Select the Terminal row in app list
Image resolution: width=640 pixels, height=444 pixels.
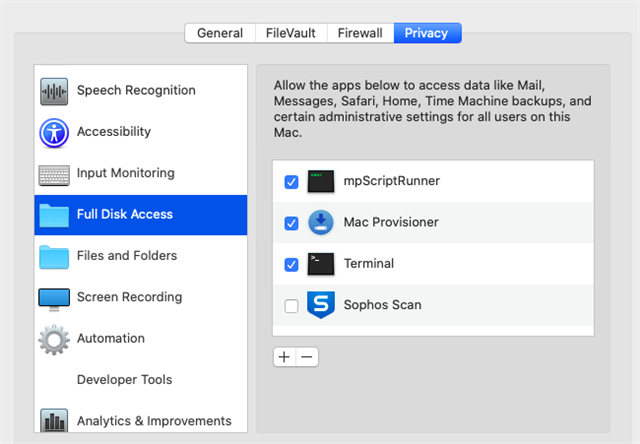[x=433, y=264]
